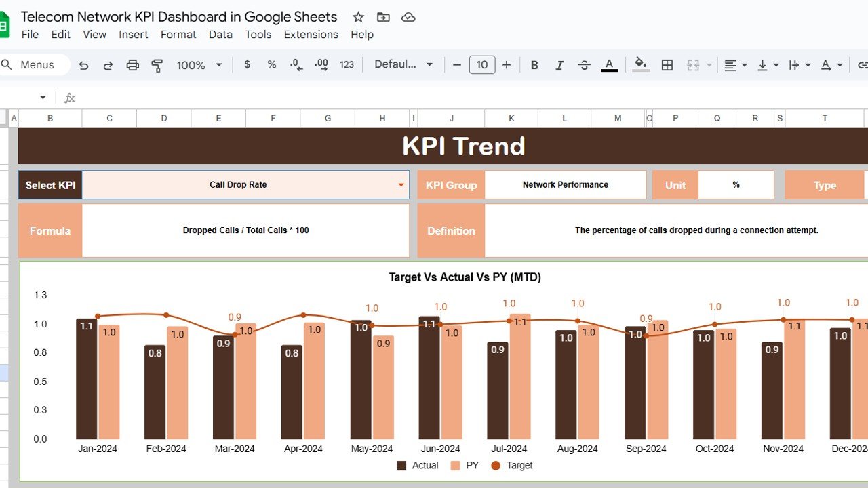Open the fill color picker
The height and width of the screenshot is (488, 868).
tap(640, 65)
